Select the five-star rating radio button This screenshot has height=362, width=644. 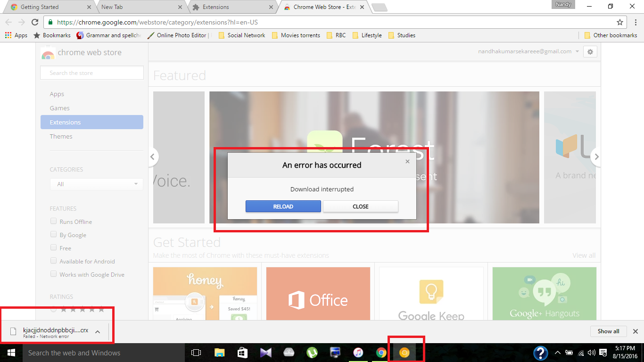pyautogui.click(x=53, y=309)
